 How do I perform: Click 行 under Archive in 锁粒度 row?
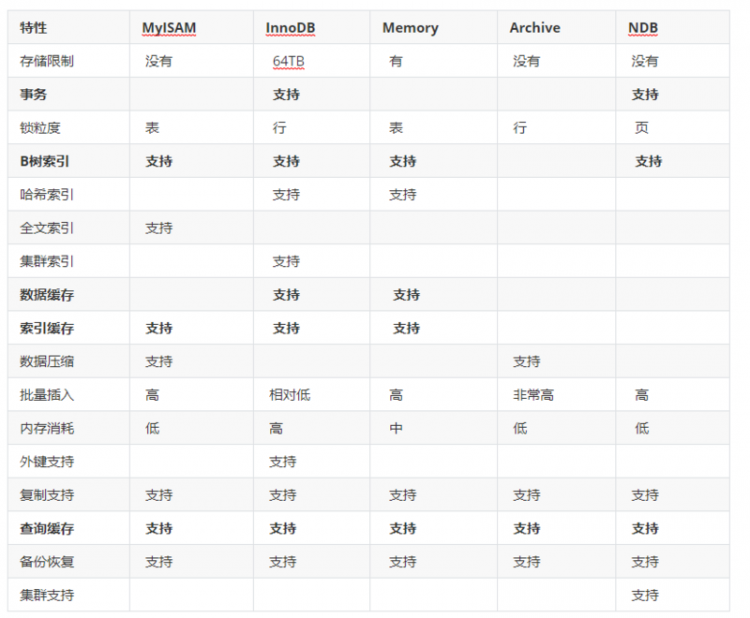pos(520,128)
